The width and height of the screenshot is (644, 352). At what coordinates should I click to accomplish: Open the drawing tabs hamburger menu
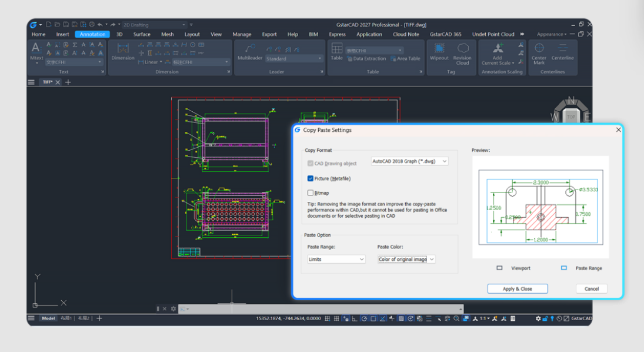[x=31, y=82]
